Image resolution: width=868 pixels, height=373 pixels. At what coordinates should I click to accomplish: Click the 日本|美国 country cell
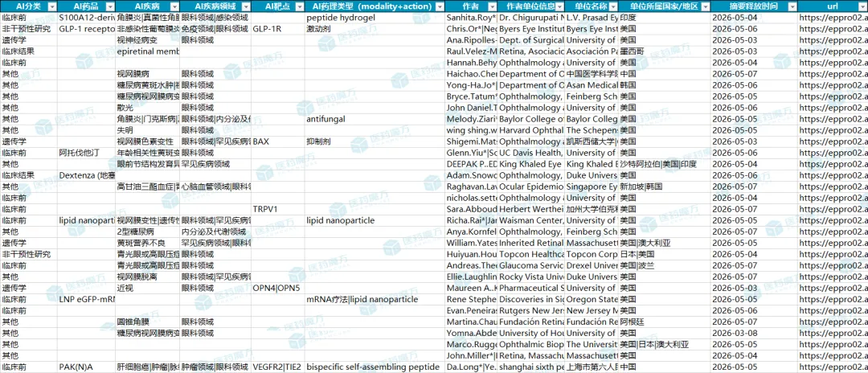(664, 254)
